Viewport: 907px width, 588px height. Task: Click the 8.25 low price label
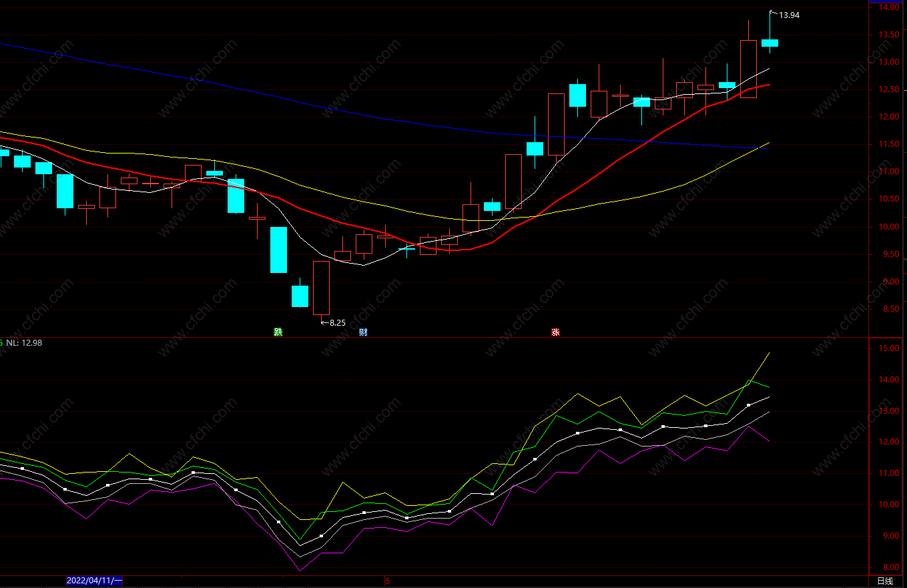(x=338, y=323)
